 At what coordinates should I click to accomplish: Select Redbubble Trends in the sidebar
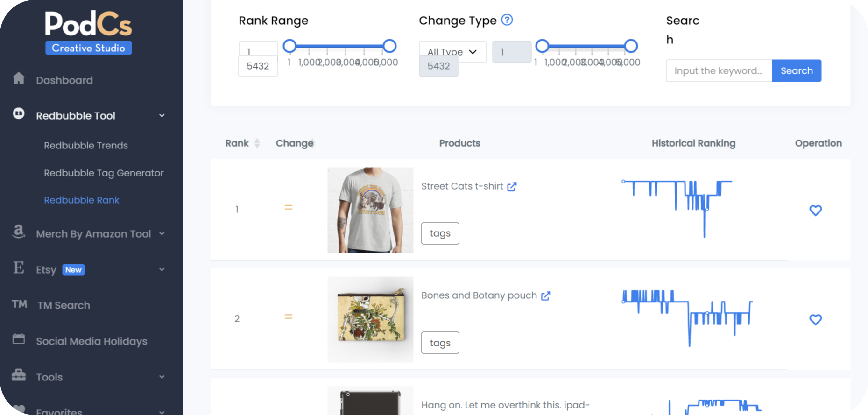tap(86, 145)
